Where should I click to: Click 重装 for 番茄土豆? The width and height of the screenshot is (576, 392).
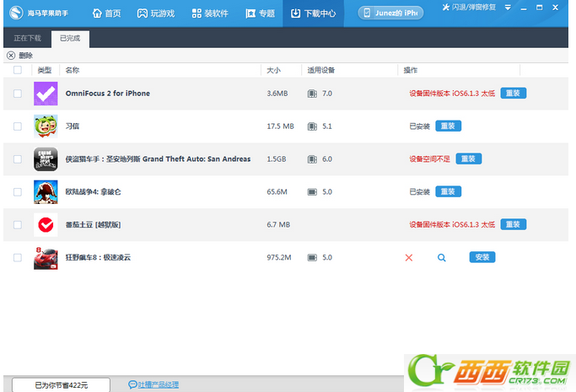pos(514,224)
